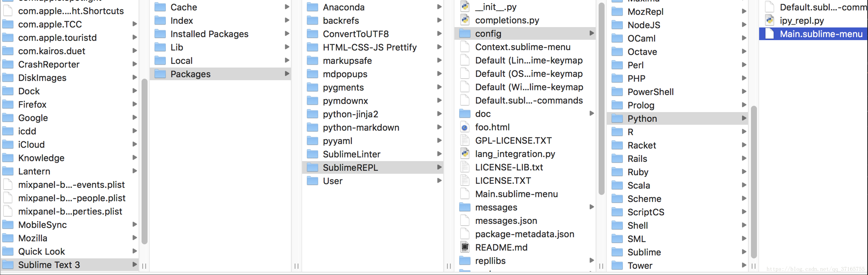Select Default (Wi...lime-keymap file
This screenshot has width=868, height=275.
pyautogui.click(x=525, y=87)
